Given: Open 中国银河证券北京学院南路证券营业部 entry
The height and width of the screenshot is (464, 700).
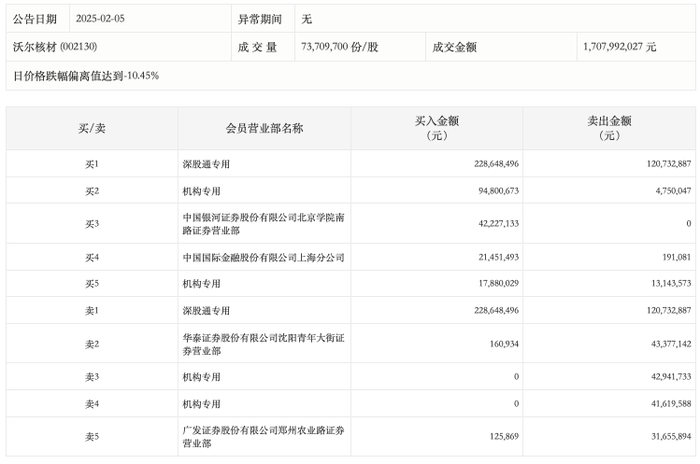Looking at the screenshot, I should [263, 224].
